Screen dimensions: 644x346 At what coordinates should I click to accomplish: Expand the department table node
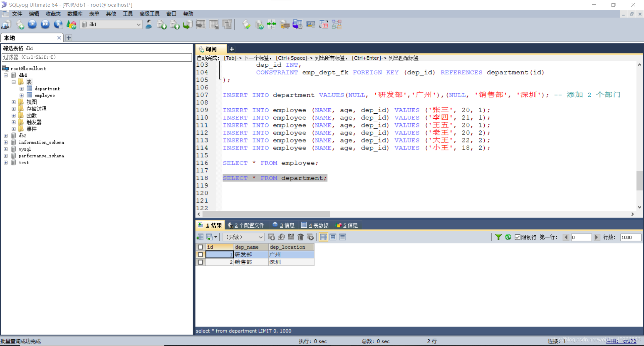[x=21, y=89]
